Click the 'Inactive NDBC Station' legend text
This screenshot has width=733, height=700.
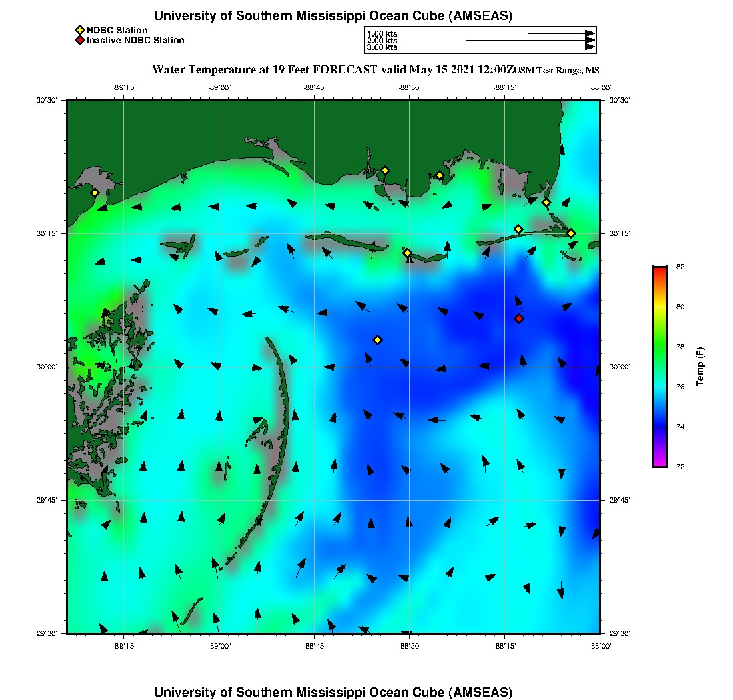[x=135, y=40]
